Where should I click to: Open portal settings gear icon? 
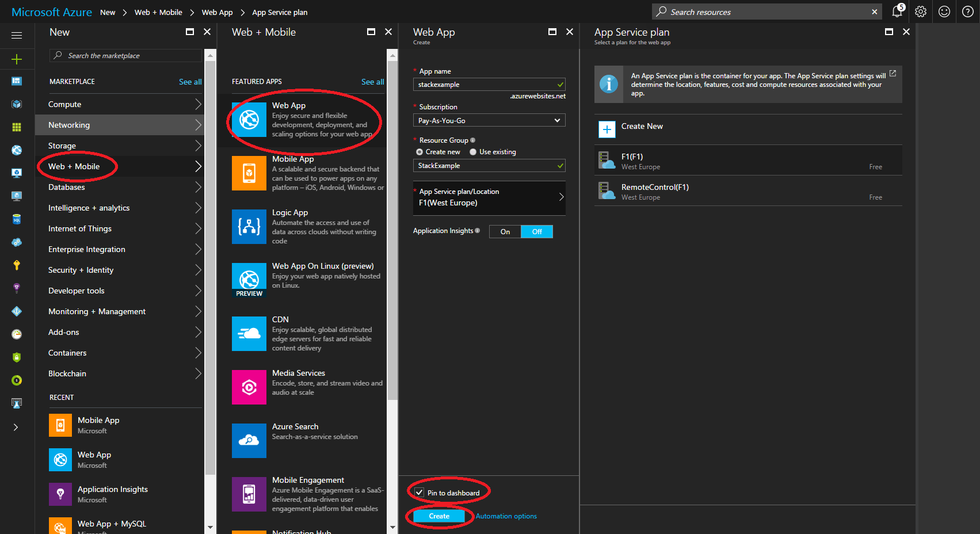pyautogui.click(x=921, y=12)
